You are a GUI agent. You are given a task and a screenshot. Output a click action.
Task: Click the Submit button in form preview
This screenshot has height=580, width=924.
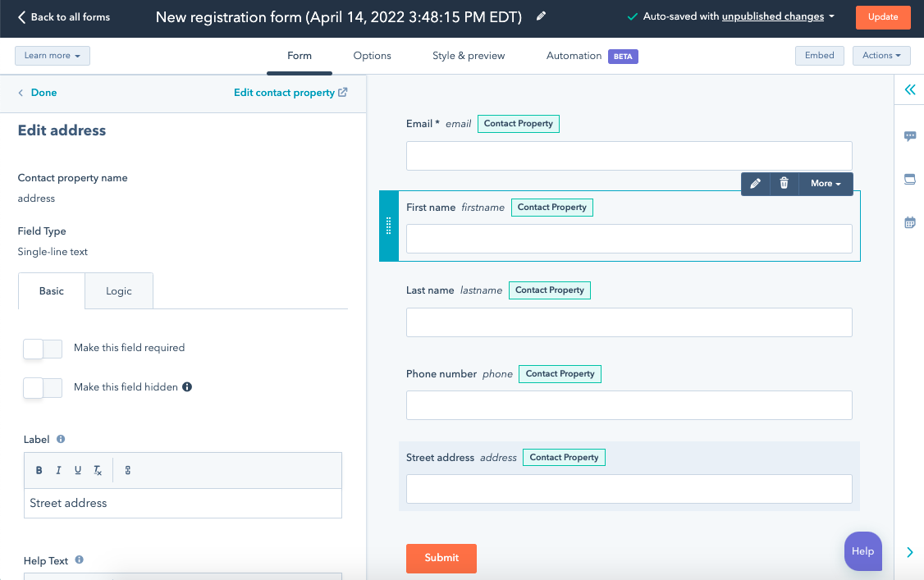(x=441, y=558)
